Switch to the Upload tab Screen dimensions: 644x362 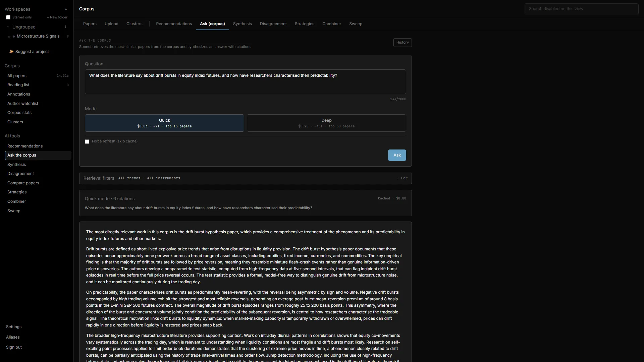coord(111,24)
